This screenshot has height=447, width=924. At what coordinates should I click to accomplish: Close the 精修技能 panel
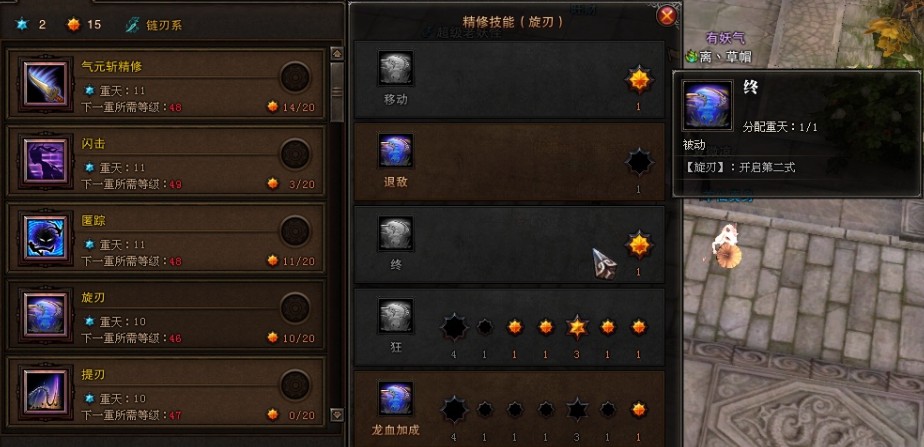pos(666,16)
